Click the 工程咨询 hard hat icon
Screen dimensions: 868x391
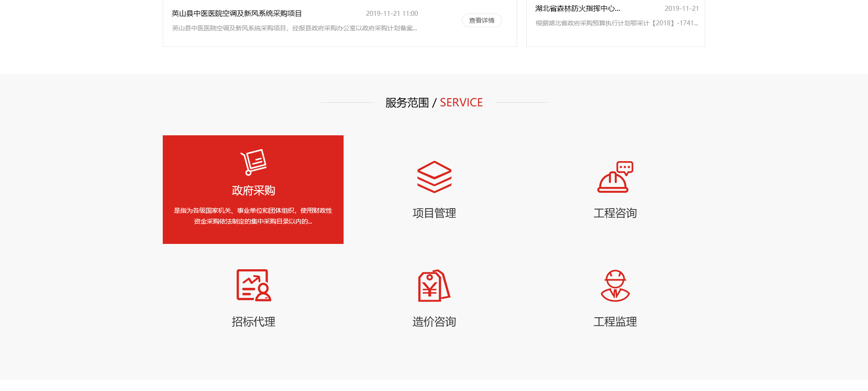pos(615,177)
